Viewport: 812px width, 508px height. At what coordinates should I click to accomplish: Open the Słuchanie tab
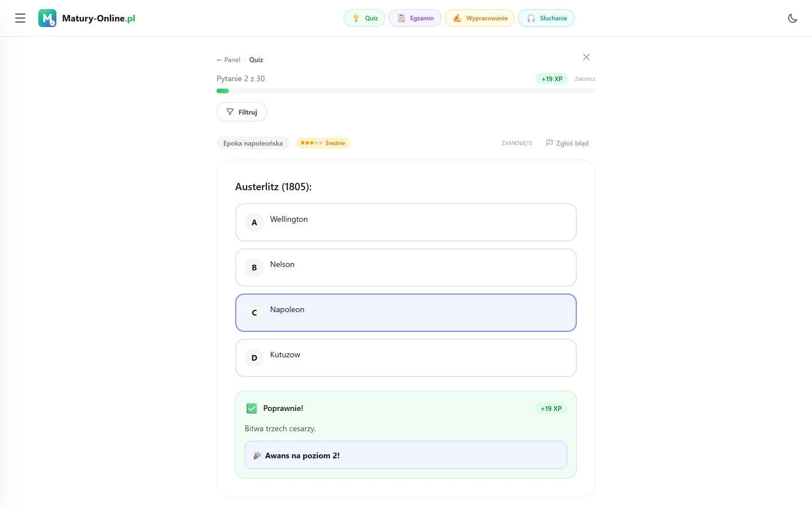546,18
